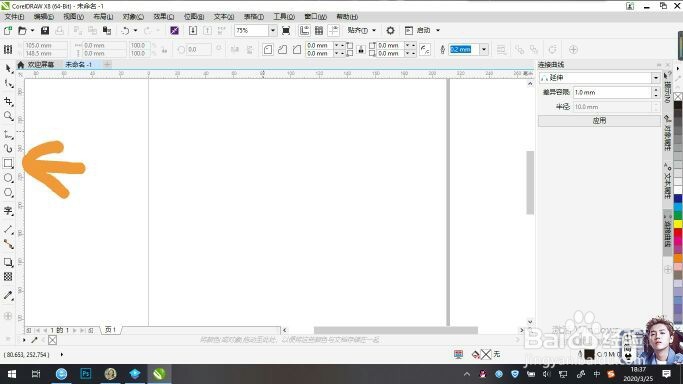The height and width of the screenshot is (384, 683).
Task: Select the round corner style
Action: (x=268, y=50)
